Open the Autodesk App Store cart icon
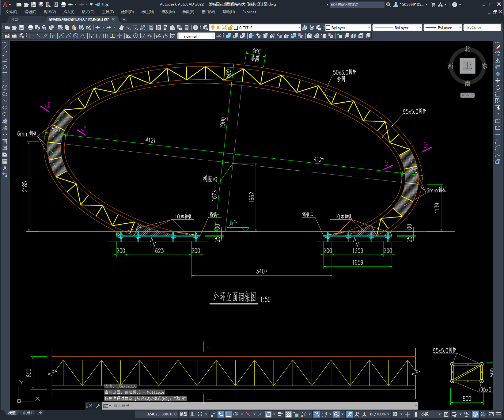The width and height of the screenshot is (504, 420). [x=433, y=5]
